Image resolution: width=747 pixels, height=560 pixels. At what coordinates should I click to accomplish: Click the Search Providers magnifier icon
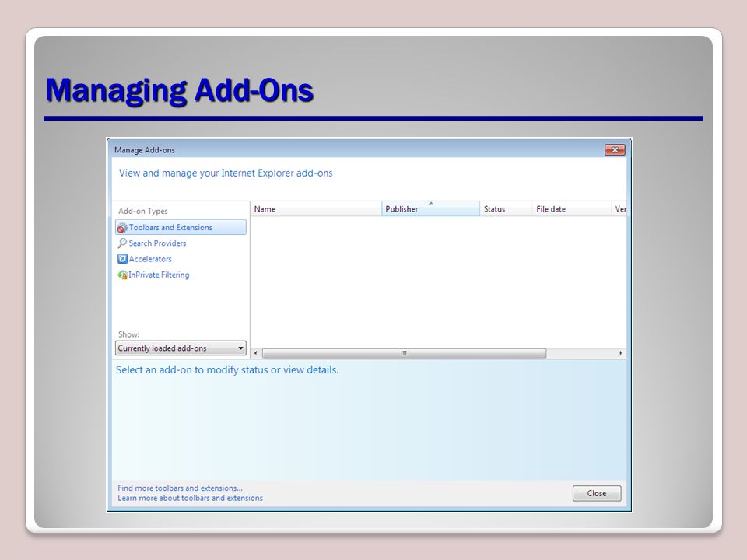click(x=122, y=243)
